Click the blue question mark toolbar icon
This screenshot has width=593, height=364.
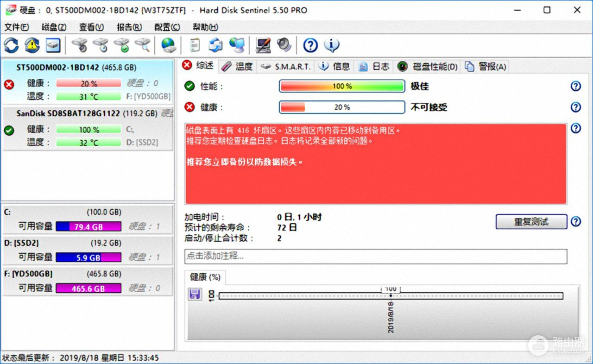coord(310,45)
